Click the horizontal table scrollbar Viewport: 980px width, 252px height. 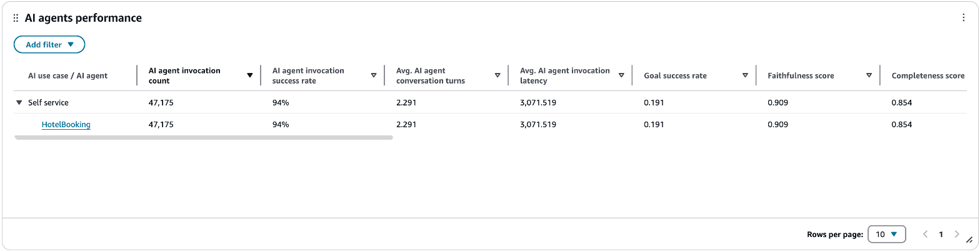point(203,137)
